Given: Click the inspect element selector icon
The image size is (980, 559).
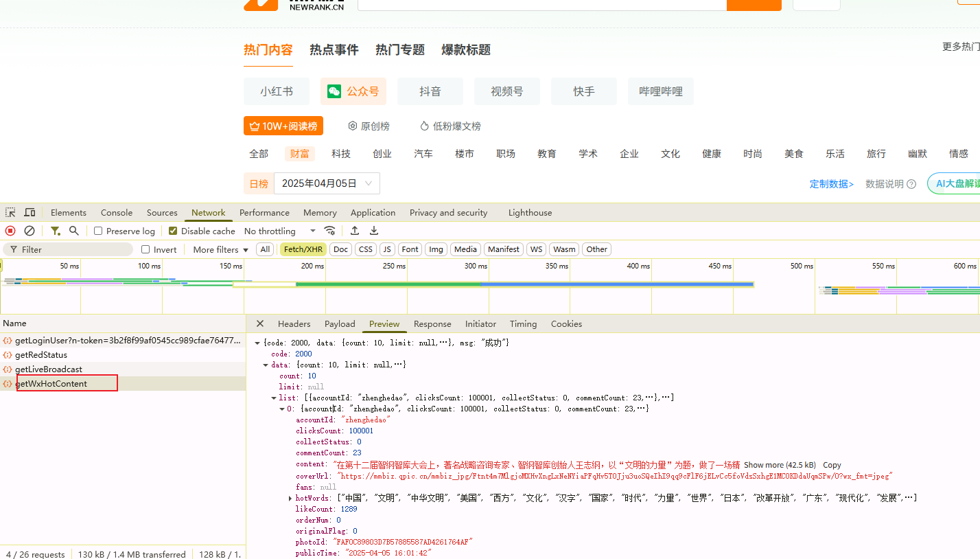Looking at the screenshot, I should click(10, 213).
